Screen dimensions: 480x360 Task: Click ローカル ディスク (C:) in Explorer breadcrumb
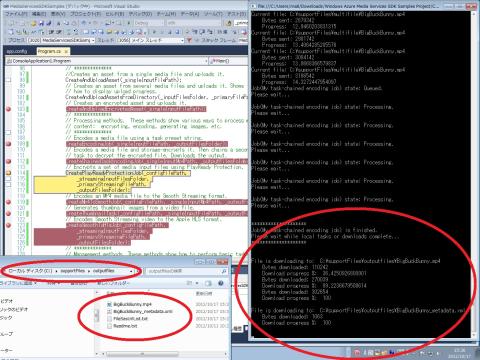point(30,271)
